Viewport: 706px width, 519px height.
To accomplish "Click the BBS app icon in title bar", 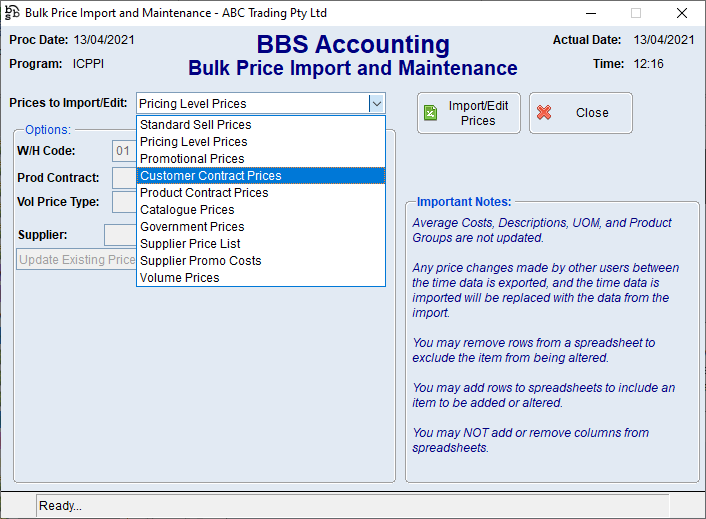I will [x=13, y=13].
